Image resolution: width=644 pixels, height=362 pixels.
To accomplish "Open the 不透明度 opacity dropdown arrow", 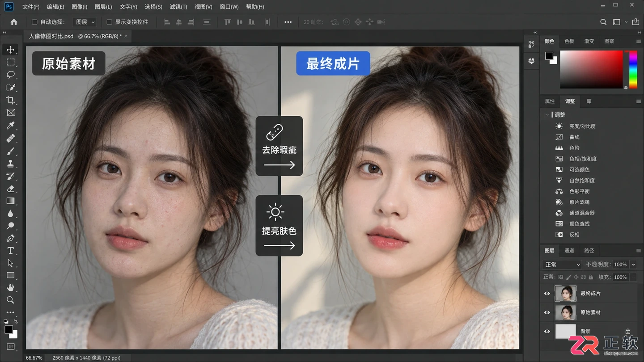I will [x=633, y=265].
